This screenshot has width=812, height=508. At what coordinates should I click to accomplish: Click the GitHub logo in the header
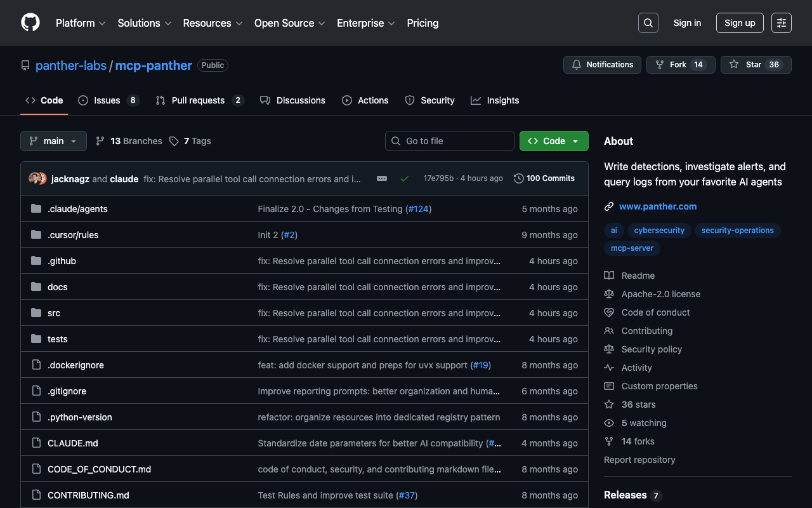tap(30, 23)
